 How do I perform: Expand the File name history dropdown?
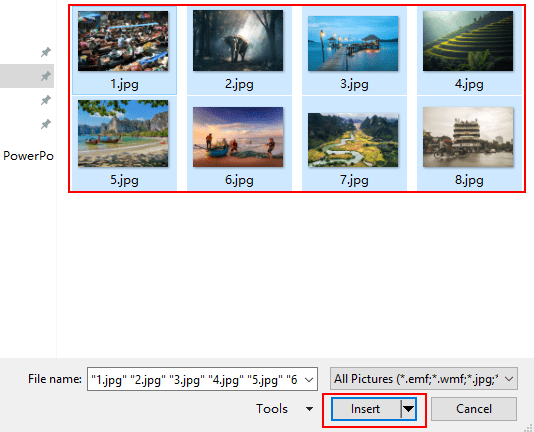[309, 379]
